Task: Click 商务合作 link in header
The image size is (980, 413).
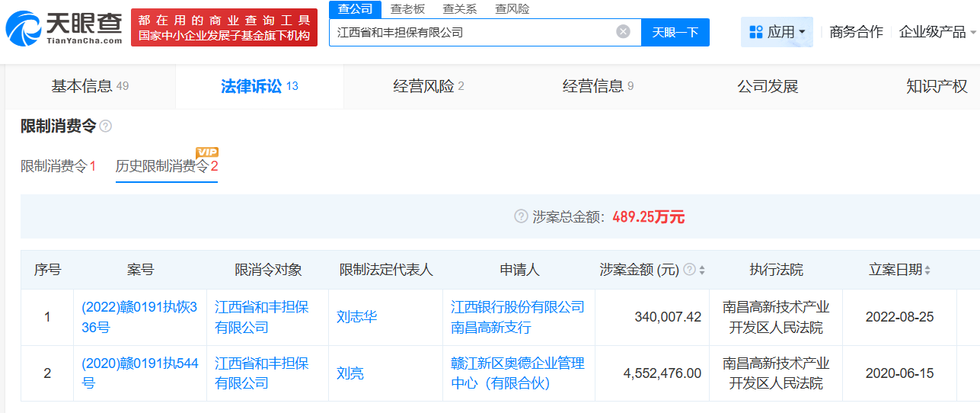Action: point(856,32)
